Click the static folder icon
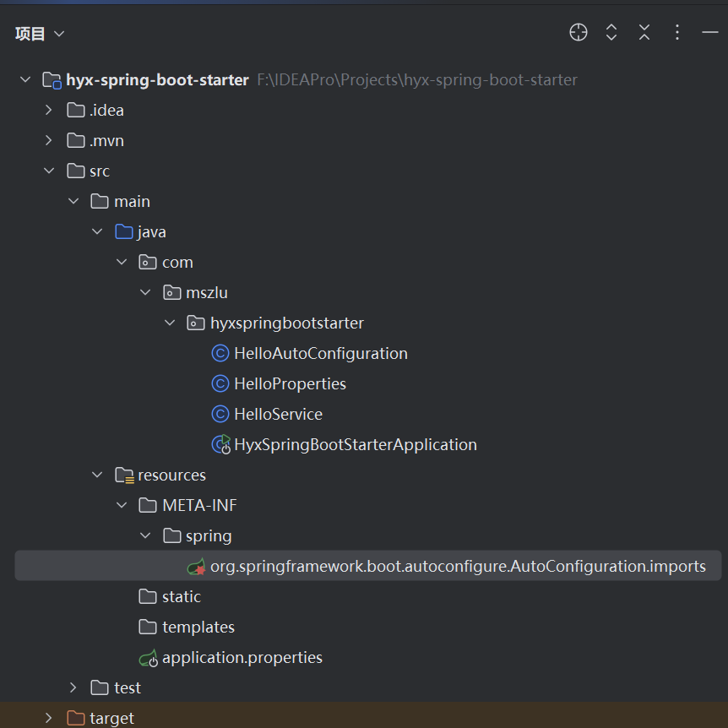The width and height of the screenshot is (728, 728). pos(148,596)
